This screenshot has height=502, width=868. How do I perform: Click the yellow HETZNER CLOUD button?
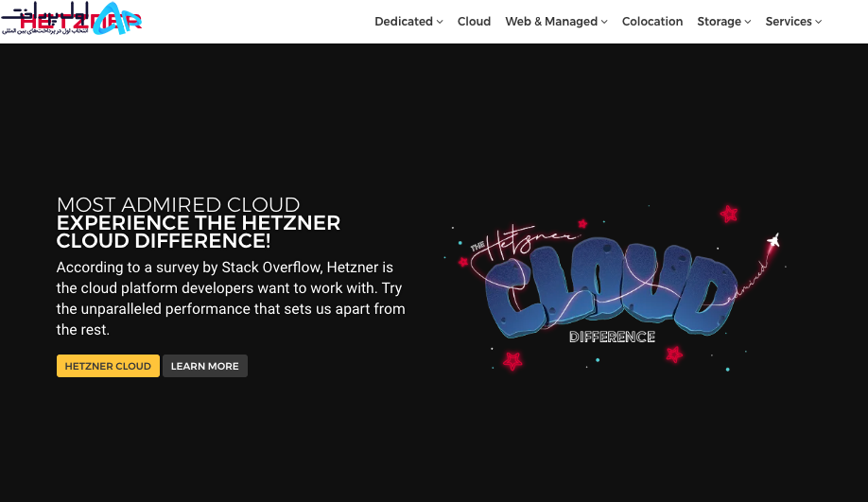click(x=108, y=366)
